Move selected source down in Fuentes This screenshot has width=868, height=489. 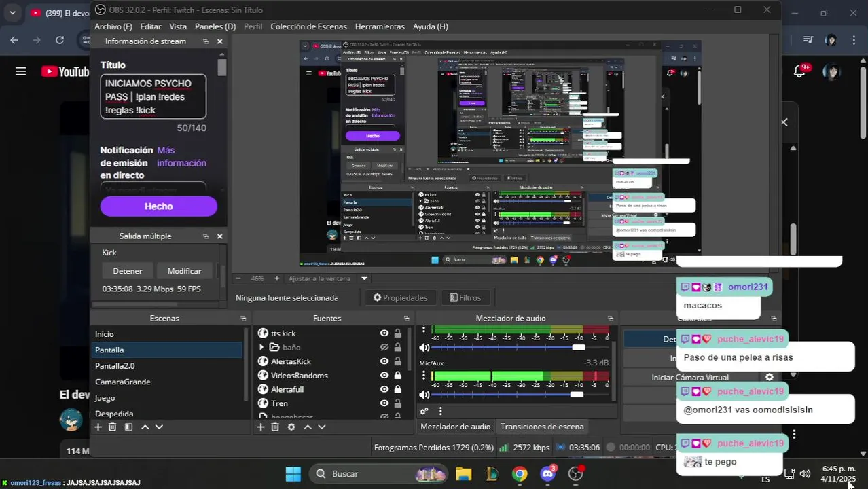point(322,427)
